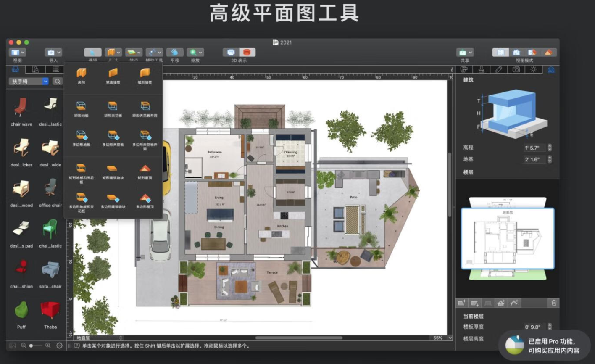Switch library to materials tab
This screenshot has height=364, width=595.
pos(36,69)
